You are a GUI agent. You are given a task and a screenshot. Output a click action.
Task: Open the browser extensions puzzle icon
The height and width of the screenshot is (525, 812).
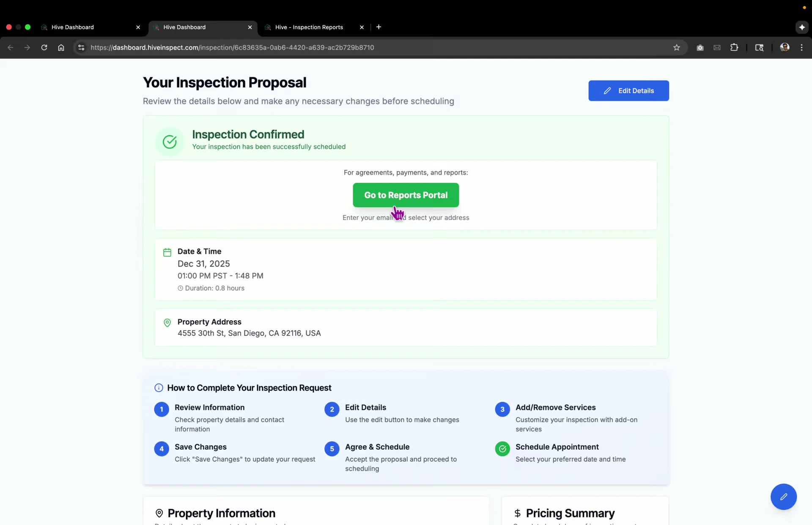(x=735, y=47)
